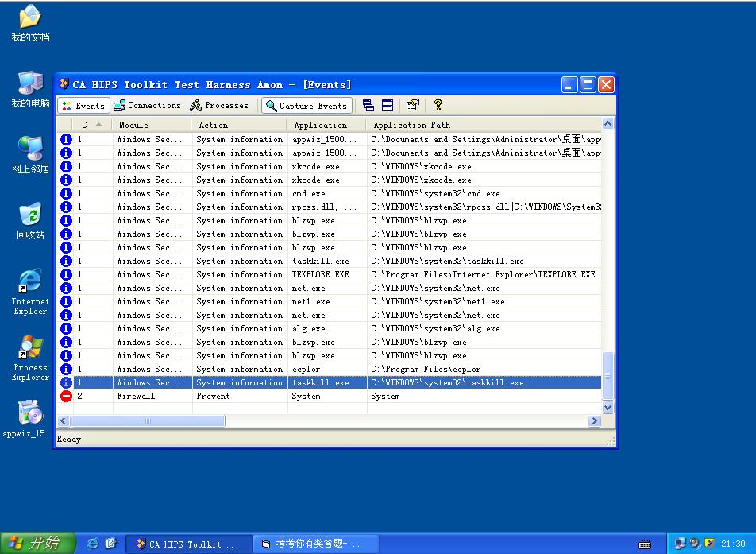Toggle the Capture Events button
The image size is (756, 554).
tap(307, 106)
